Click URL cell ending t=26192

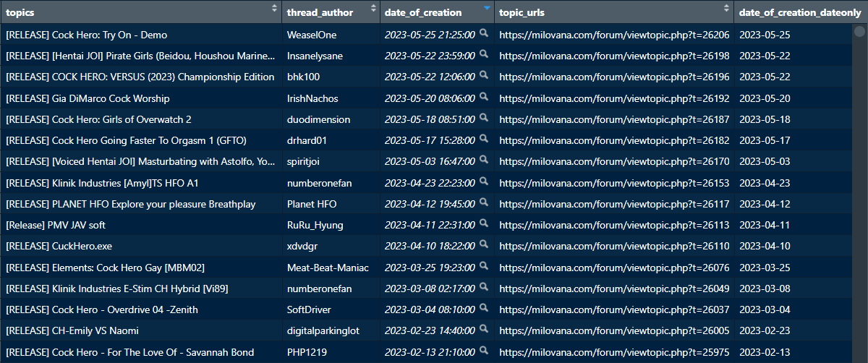pos(614,98)
